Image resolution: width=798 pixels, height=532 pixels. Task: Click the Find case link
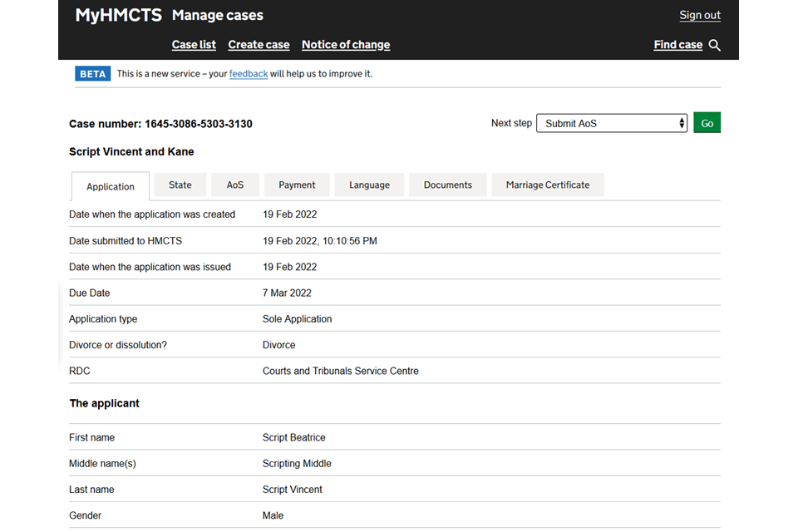coord(677,45)
